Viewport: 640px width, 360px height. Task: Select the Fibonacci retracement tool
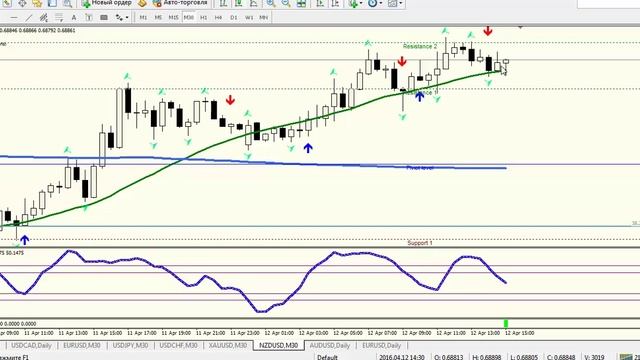click(x=59, y=18)
